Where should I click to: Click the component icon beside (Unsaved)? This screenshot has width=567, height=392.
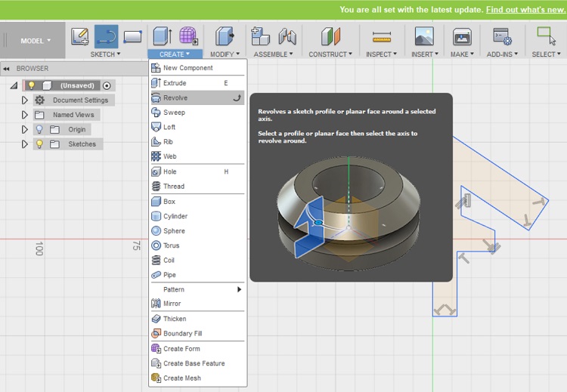(x=47, y=85)
